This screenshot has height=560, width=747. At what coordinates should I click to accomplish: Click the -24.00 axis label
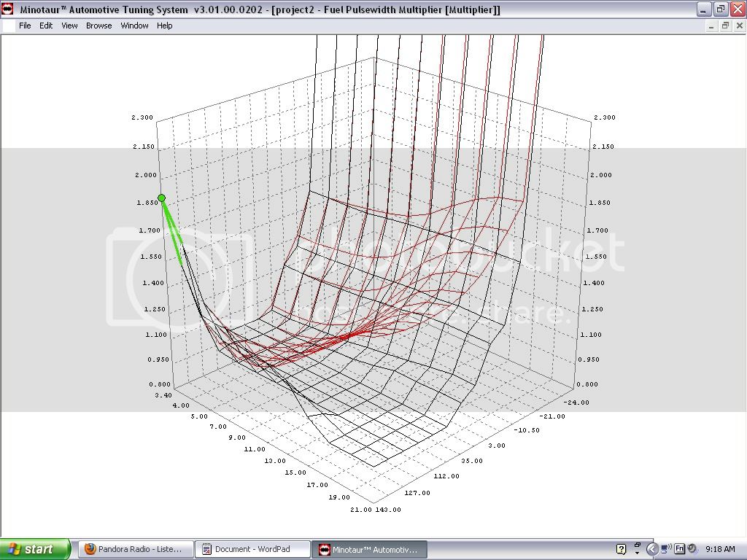click(576, 402)
